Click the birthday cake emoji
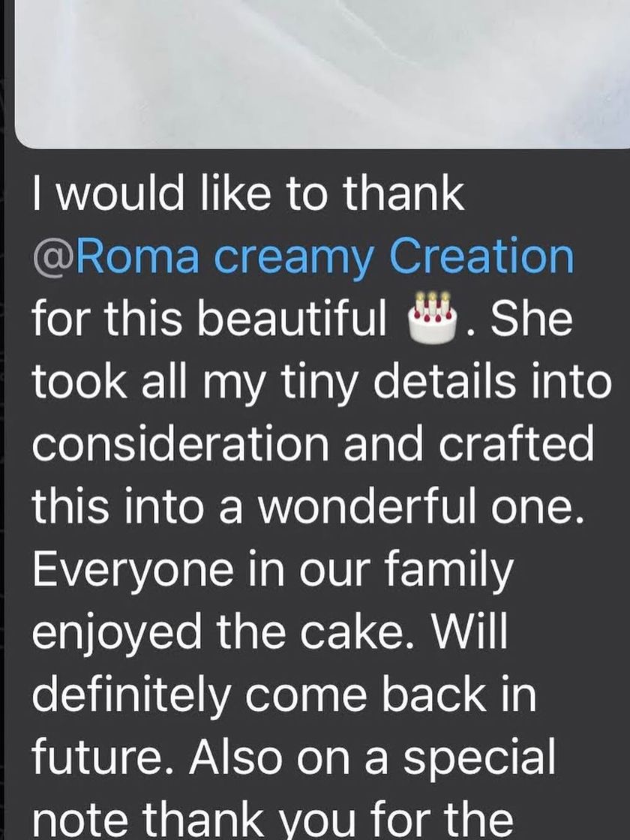The image size is (630, 840). [x=433, y=320]
